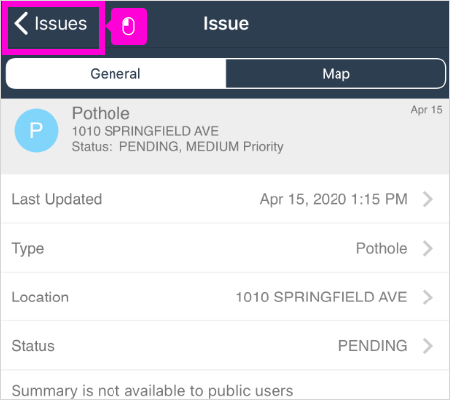This screenshot has height=400, width=450.
Task: Expand Last Updated row chevron
Action: (x=428, y=199)
